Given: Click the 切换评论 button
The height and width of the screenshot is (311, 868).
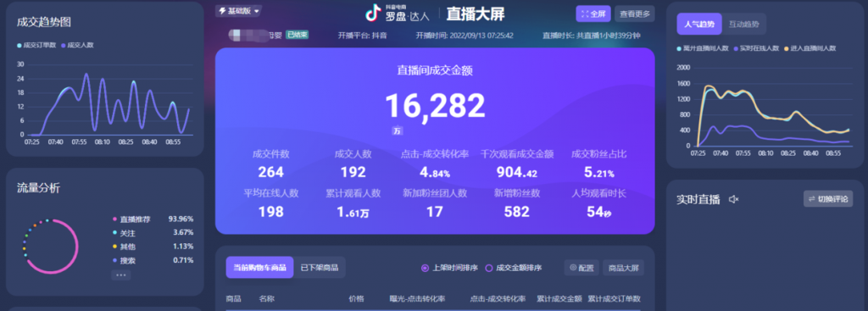Looking at the screenshot, I should click(x=828, y=198).
